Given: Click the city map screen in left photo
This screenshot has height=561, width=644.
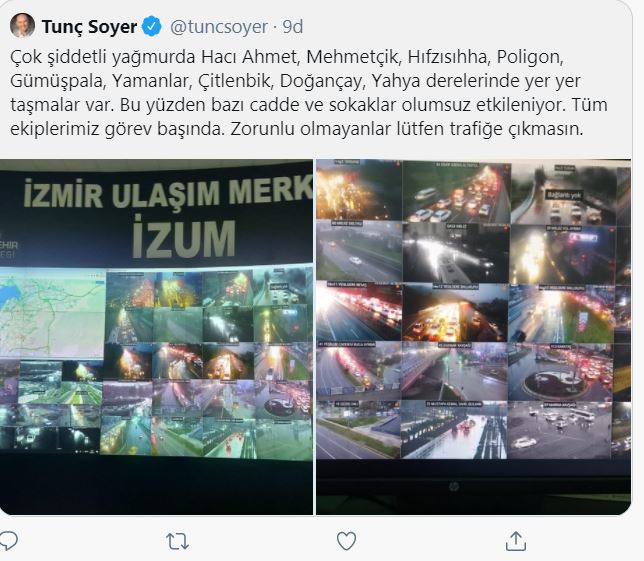Looking at the screenshot, I should (52, 313).
